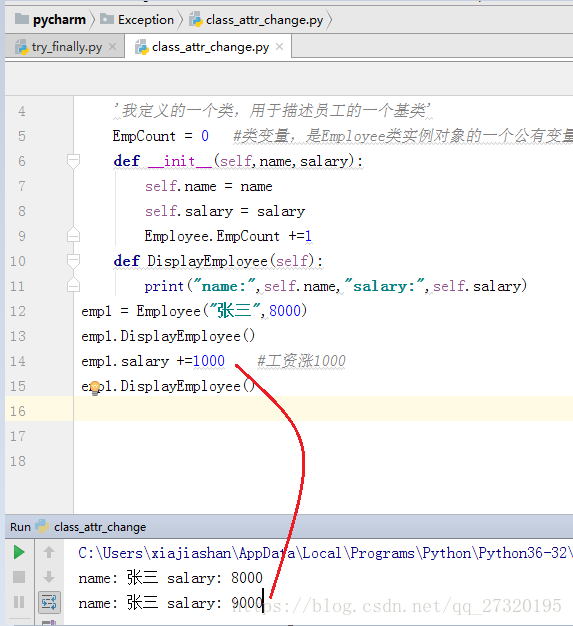
Task: Click the #类变量 comment on line 5
Action: 403,136
